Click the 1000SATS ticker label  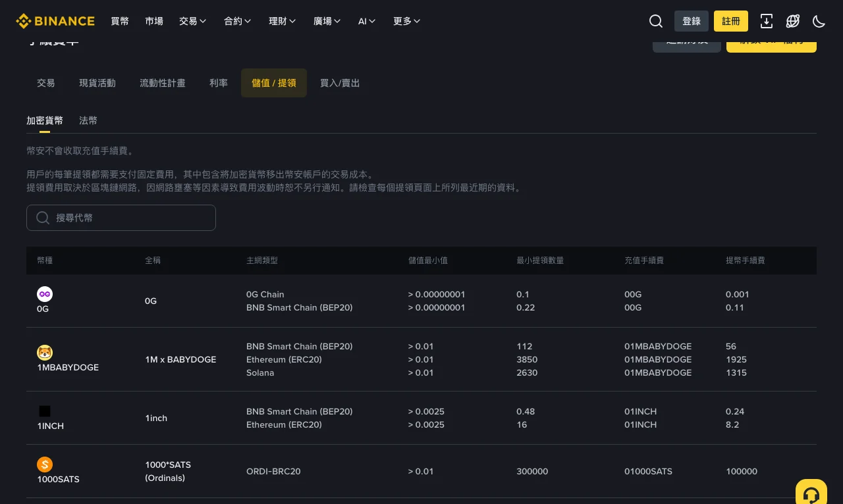tap(58, 479)
